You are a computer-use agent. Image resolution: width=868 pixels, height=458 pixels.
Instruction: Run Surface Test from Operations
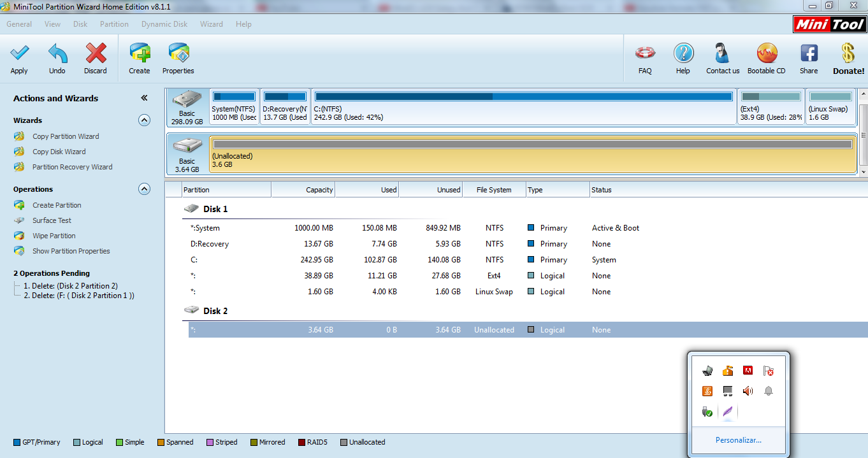[52, 220]
